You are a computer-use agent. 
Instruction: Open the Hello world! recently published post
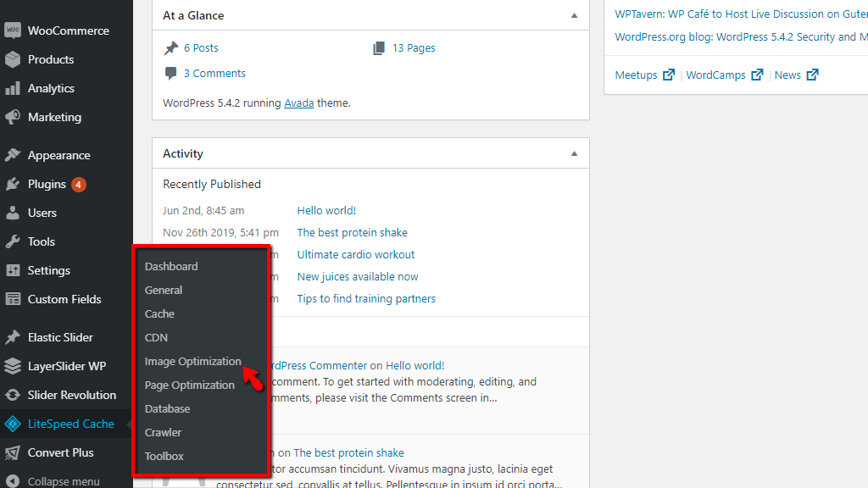(x=326, y=210)
